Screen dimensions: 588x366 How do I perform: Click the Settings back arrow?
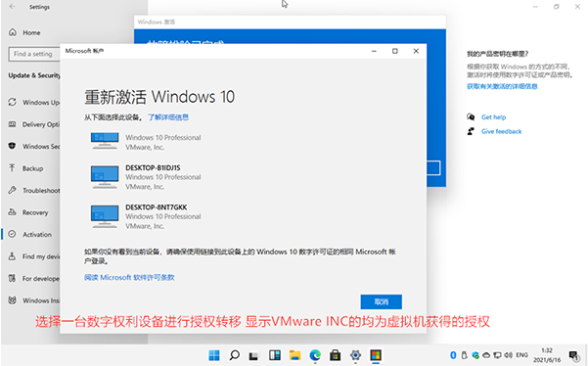(x=12, y=7)
